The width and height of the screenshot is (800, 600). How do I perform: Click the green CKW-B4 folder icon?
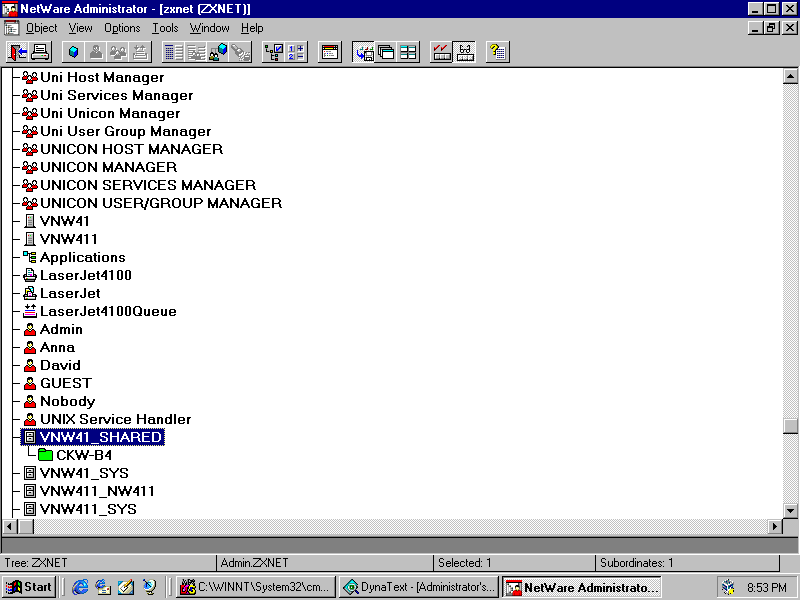tap(45, 455)
